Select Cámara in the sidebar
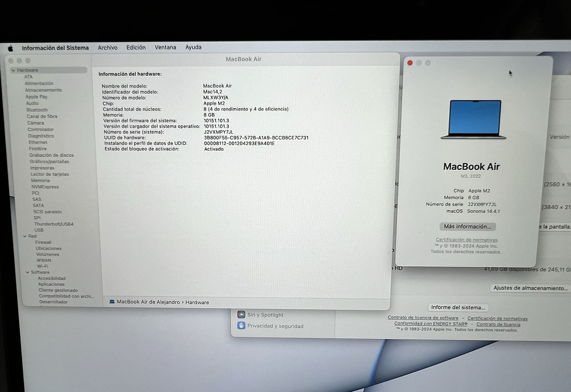The height and width of the screenshot is (392, 571). coord(36,123)
